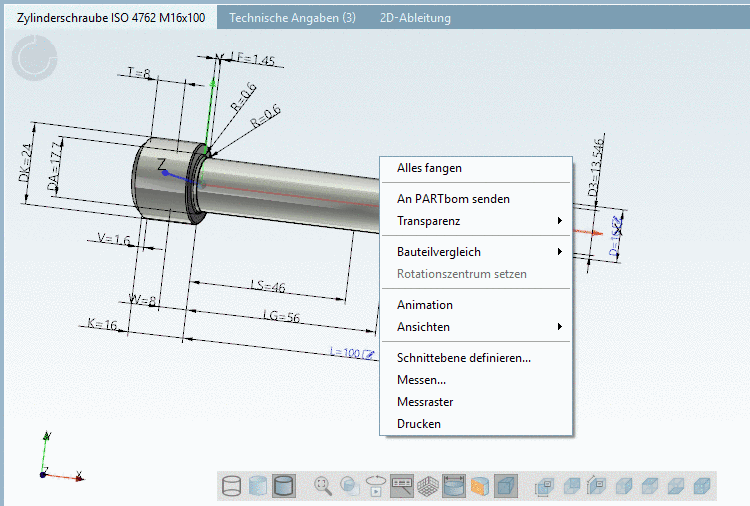This screenshot has height=506, width=750.
Task: Click 'Rotationszentrum setzen' menu entry
Action: 462,274
